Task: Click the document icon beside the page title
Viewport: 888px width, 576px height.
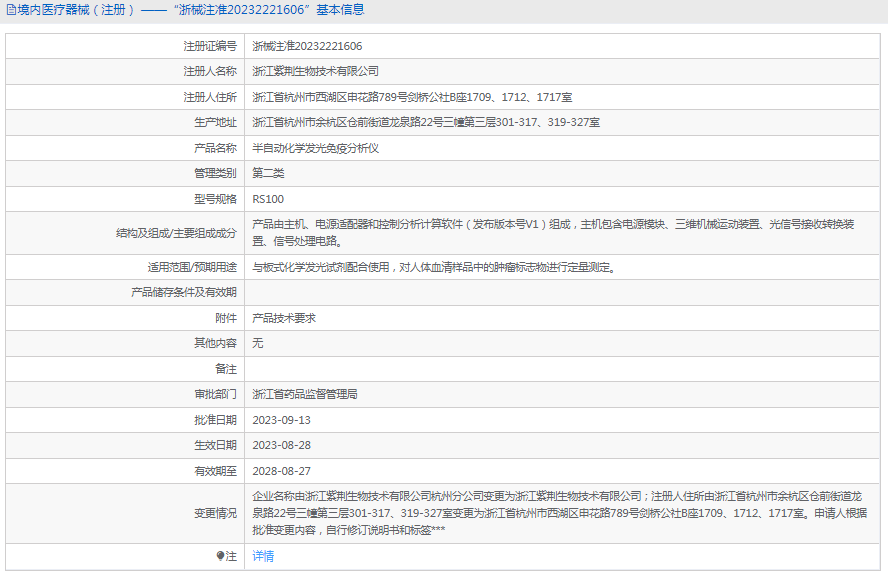Action: click(x=11, y=10)
